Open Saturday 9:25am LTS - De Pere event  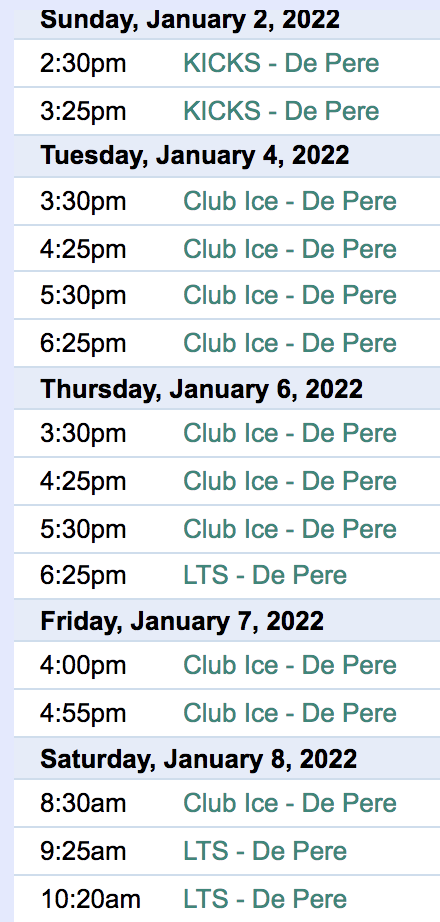tap(265, 851)
